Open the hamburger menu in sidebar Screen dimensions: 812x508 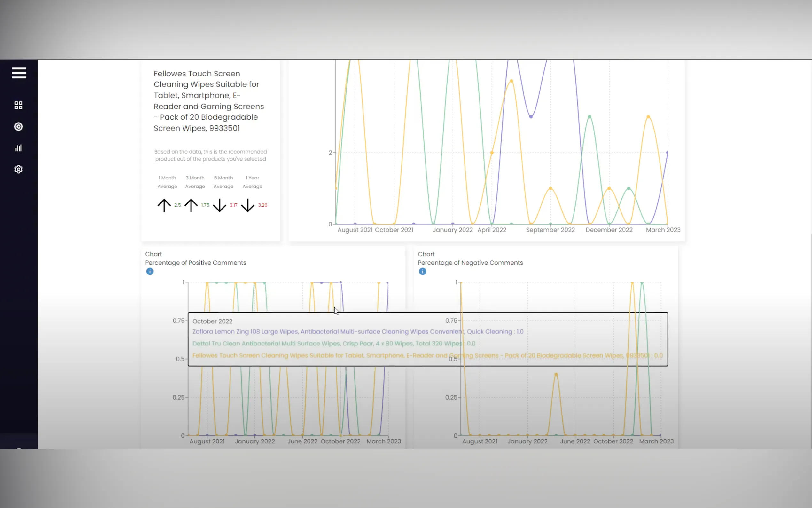coord(19,73)
